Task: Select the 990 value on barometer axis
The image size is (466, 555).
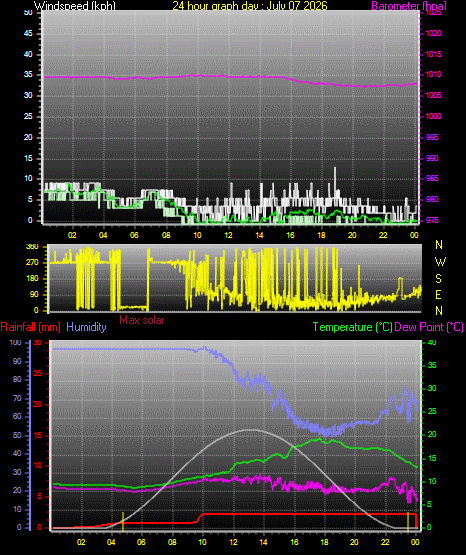Action: (x=432, y=158)
